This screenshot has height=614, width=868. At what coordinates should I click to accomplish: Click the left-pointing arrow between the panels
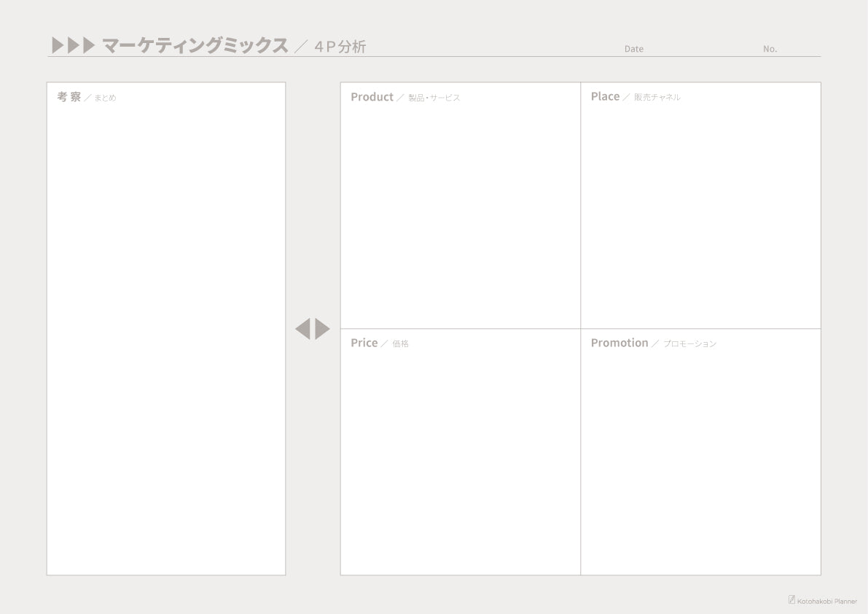[x=302, y=329]
